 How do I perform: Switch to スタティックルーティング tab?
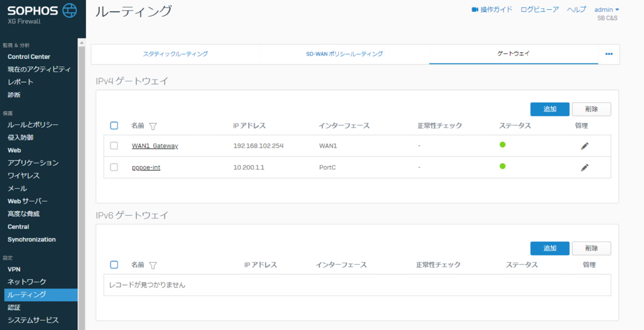[175, 54]
